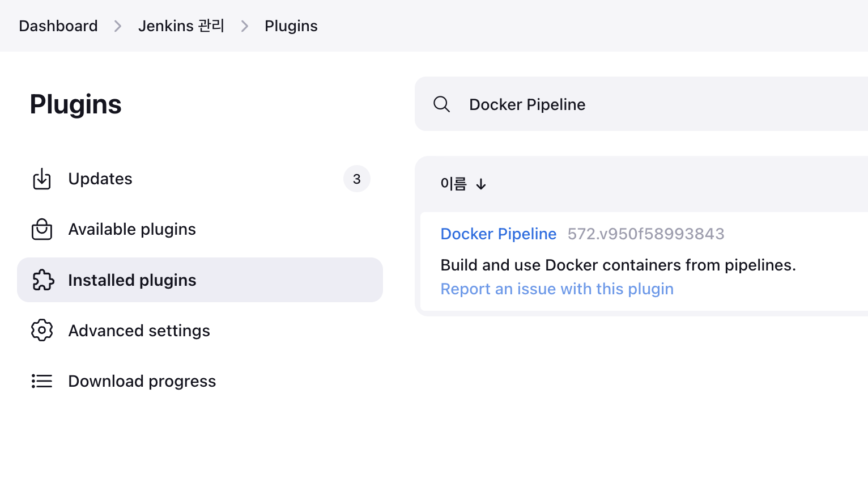Click the Advanced settings gear icon
This screenshot has width=868, height=482.
tap(42, 330)
